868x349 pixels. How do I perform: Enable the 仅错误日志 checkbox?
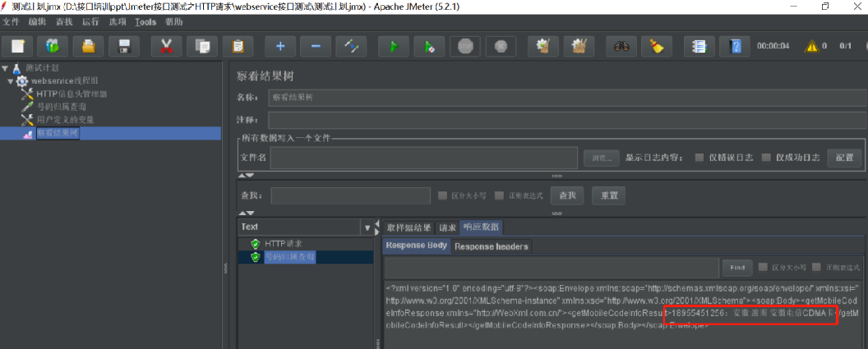coord(699,158)
